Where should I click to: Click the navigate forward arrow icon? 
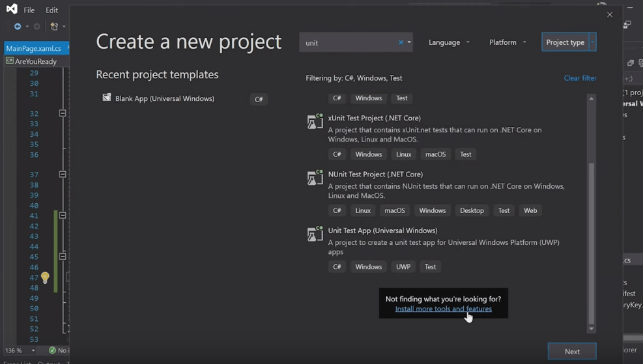coord(36,26)
